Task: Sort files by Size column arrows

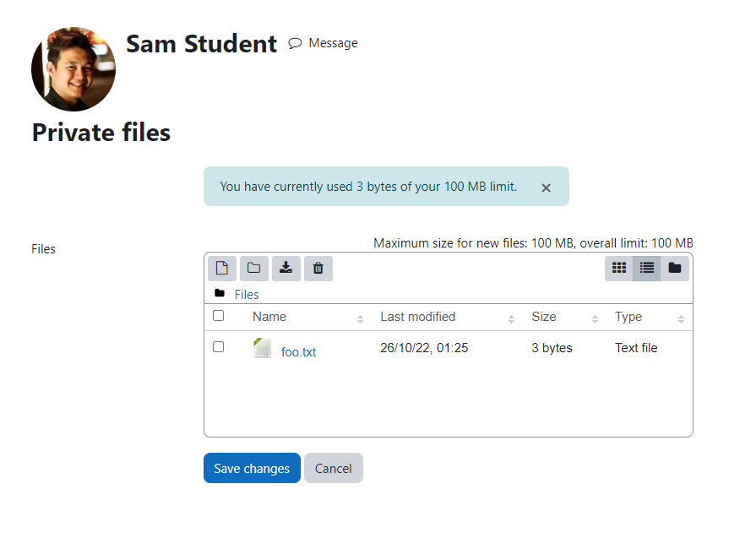Action: coord(595,318)
